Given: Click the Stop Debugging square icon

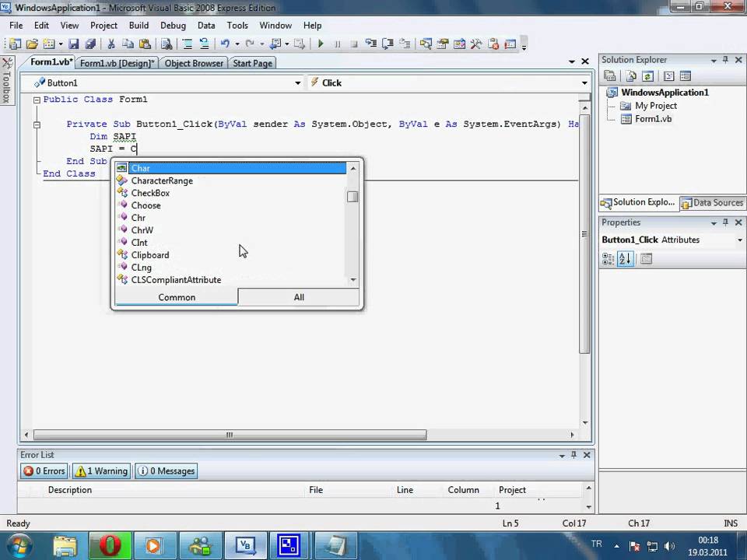Looking at the screenshot, I should pyautogui.click(x=354, y=44).
